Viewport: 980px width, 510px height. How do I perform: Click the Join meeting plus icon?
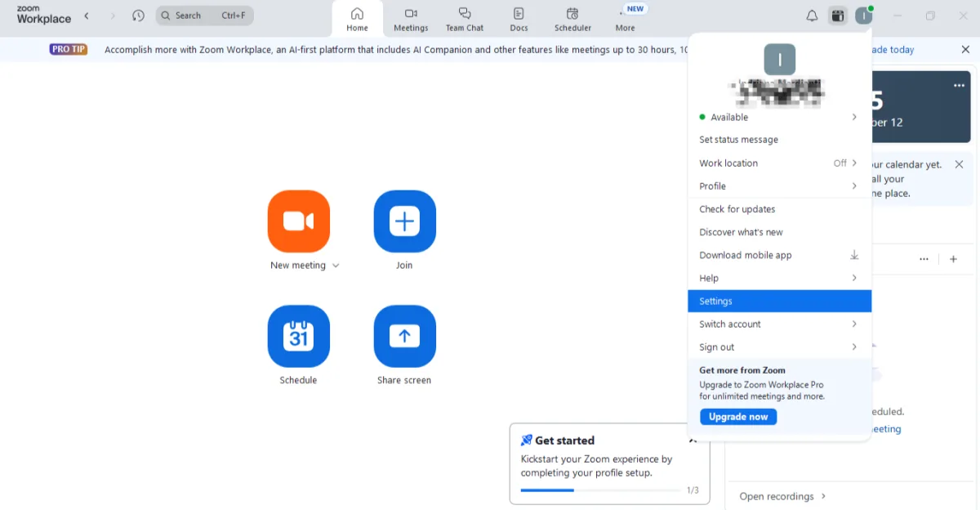point(404,221)
